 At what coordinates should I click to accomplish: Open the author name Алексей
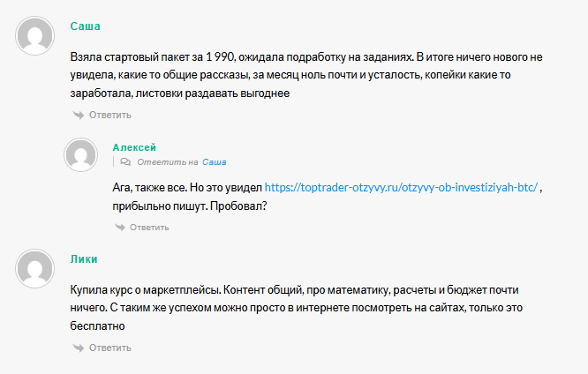pyautogui.click(x=134, y=147)
